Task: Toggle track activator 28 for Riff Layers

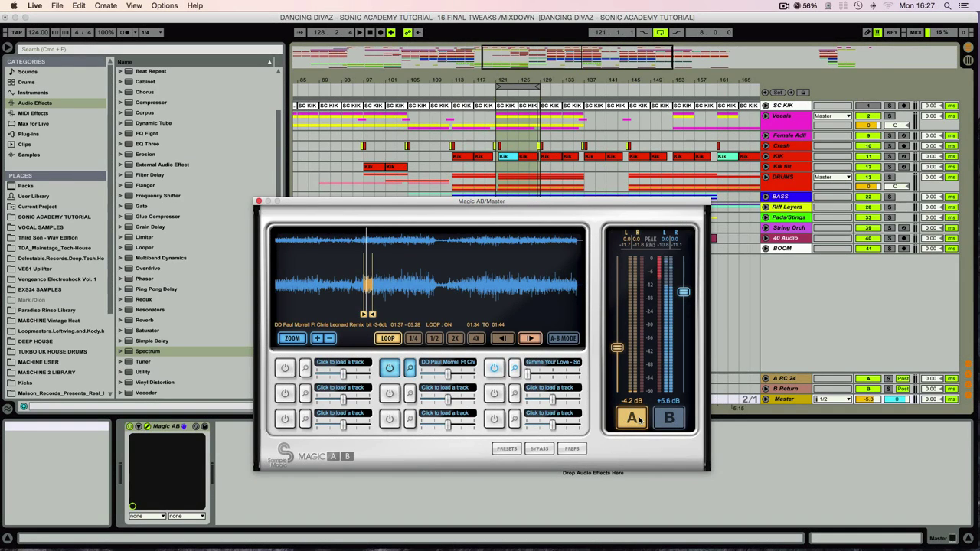Action: click(868, 207)
